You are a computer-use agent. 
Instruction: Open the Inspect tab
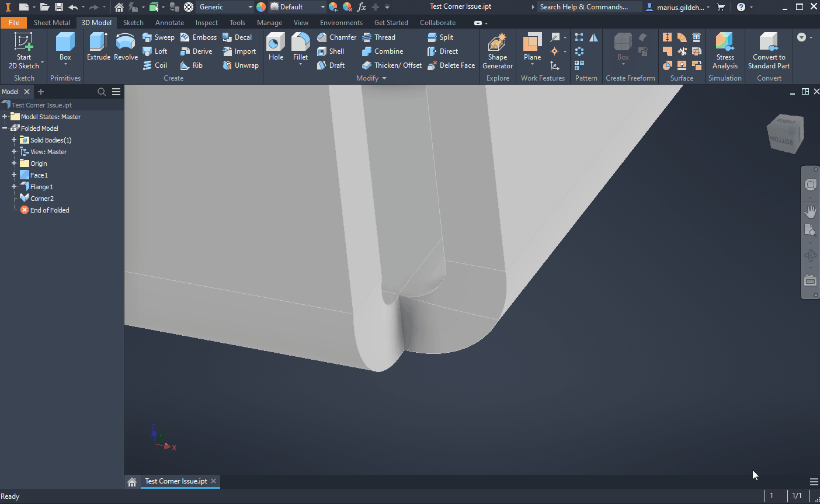207,23
